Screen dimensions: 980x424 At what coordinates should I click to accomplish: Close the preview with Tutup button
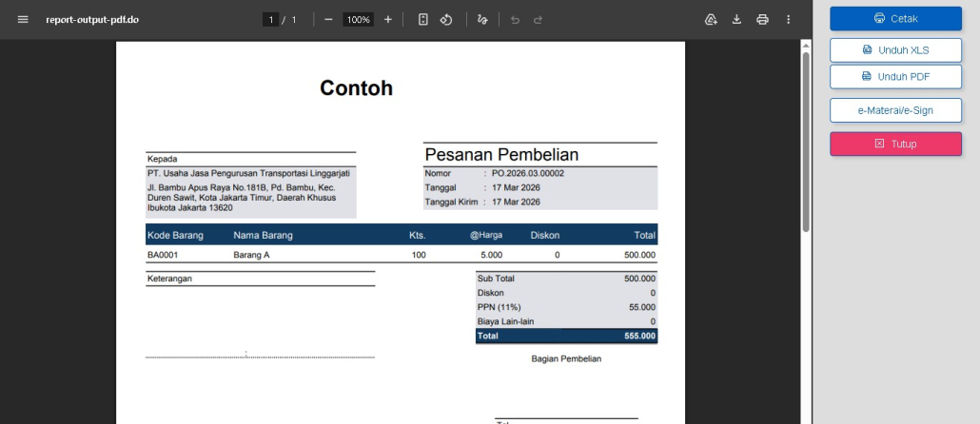(895, 144)
